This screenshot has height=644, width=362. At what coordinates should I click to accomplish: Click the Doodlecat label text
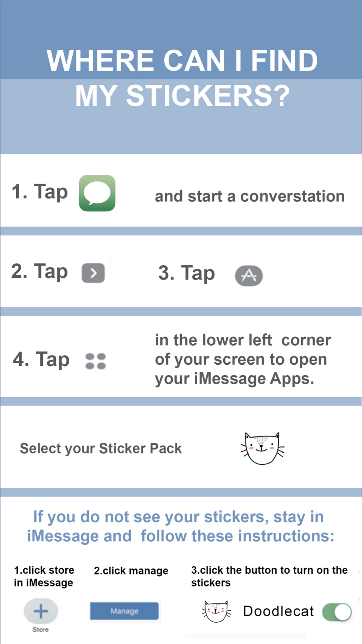pos(278,611)
